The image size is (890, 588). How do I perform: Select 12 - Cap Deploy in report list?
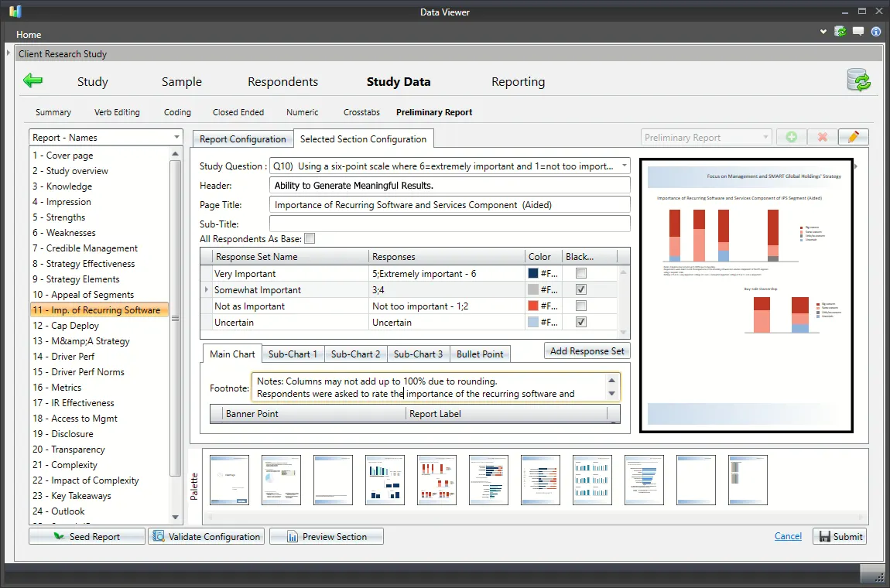tap(99, 326)
